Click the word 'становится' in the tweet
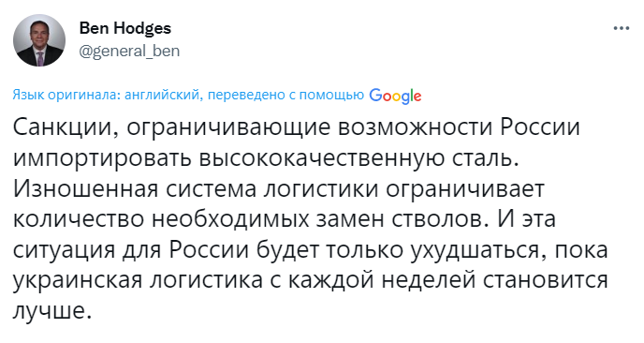 (545, 281)
